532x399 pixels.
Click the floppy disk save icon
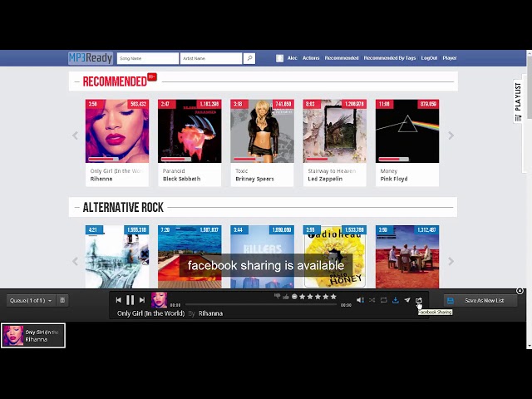(451, 301)
